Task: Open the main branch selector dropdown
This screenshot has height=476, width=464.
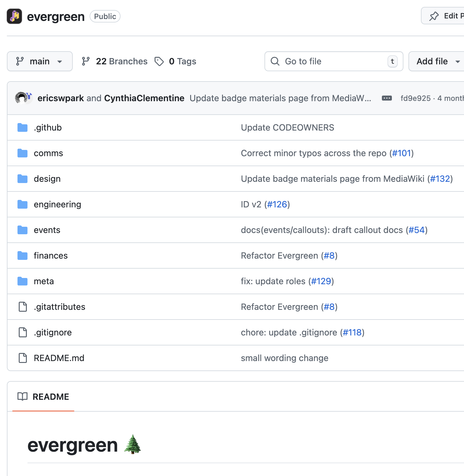Action: pyautogui.click(x=40, y=61)
